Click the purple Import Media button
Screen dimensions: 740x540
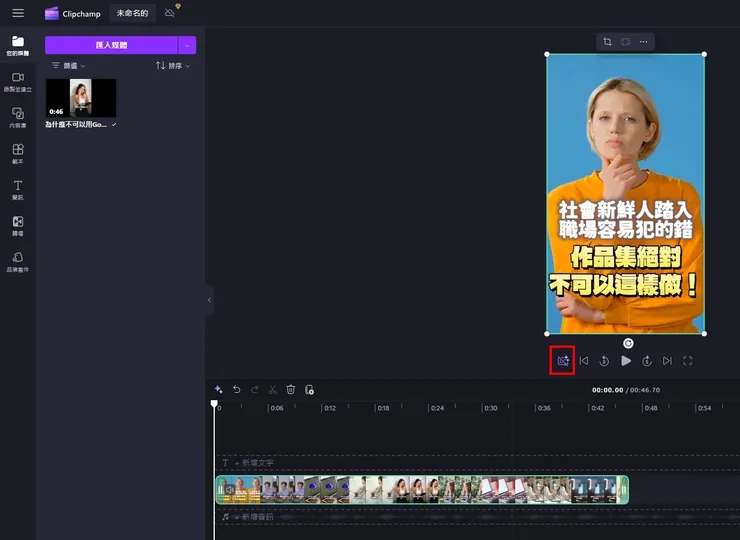111,45
